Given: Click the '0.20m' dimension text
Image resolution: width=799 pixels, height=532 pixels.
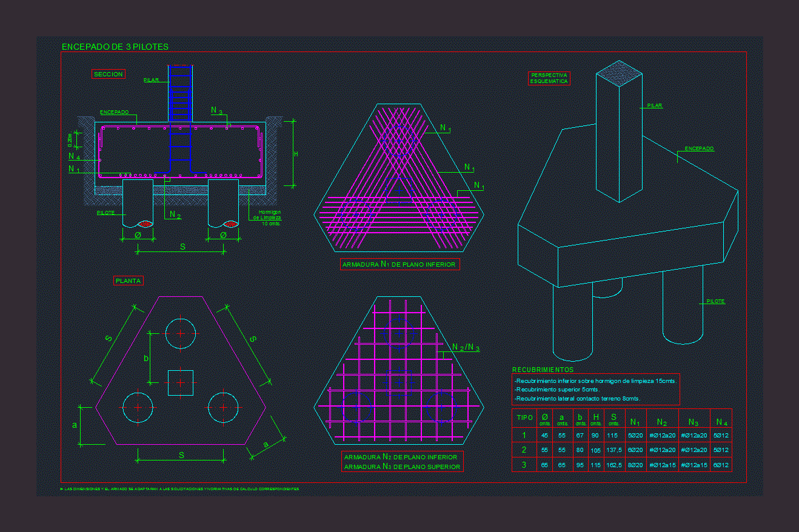Looking at the screenshot, I should 70,139.
